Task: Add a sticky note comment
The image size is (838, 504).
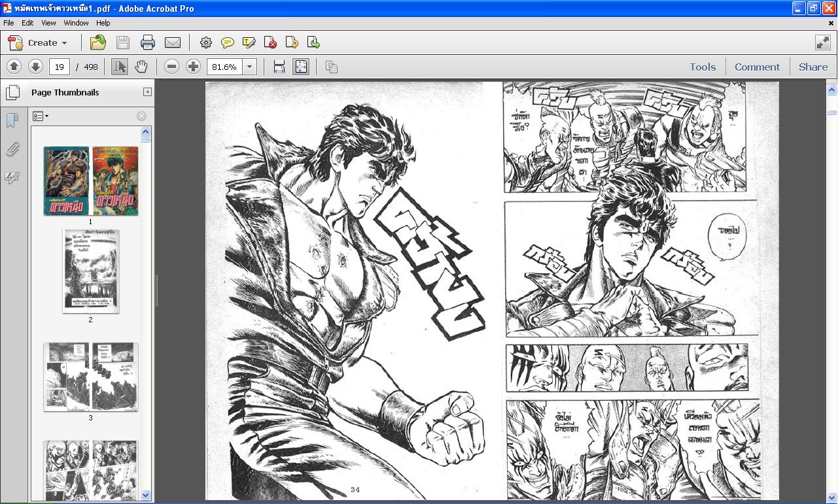Action: click(x=228, y=42)
